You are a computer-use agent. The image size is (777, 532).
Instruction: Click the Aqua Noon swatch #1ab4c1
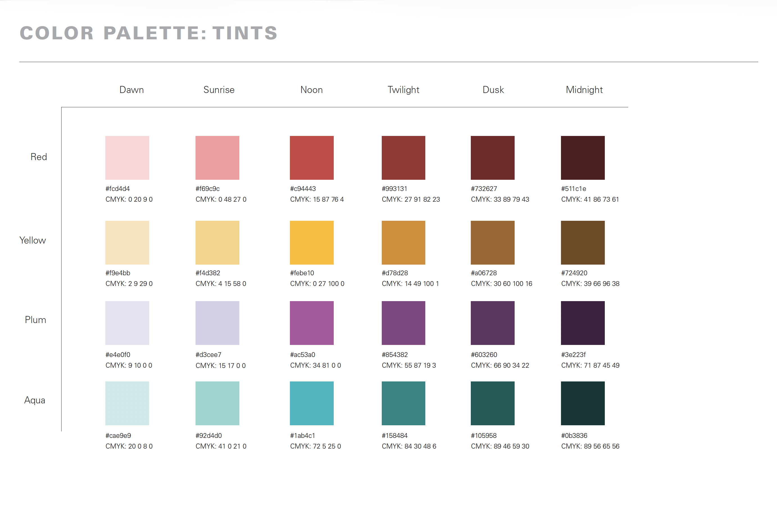(x=312, y=403)
